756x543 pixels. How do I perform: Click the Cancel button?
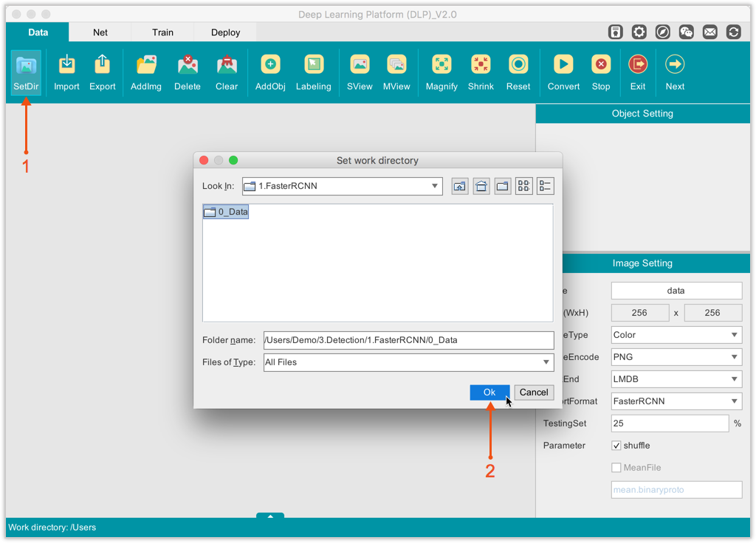tap(534, 392)
